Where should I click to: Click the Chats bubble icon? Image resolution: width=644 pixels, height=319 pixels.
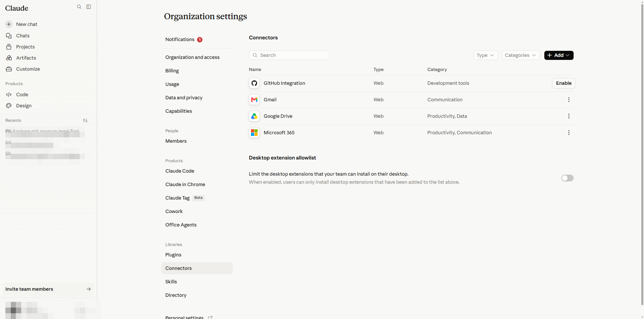[9, 36]
